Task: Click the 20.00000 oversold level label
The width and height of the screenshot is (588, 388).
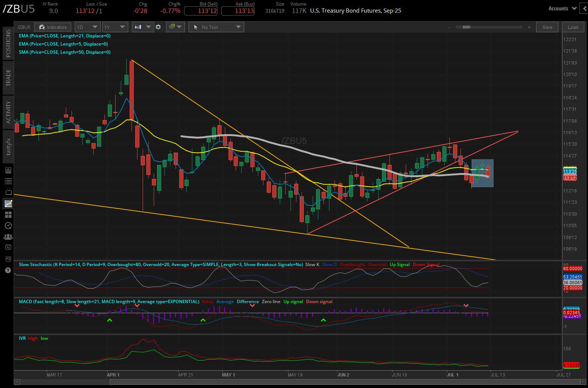Action: [572, 288]
